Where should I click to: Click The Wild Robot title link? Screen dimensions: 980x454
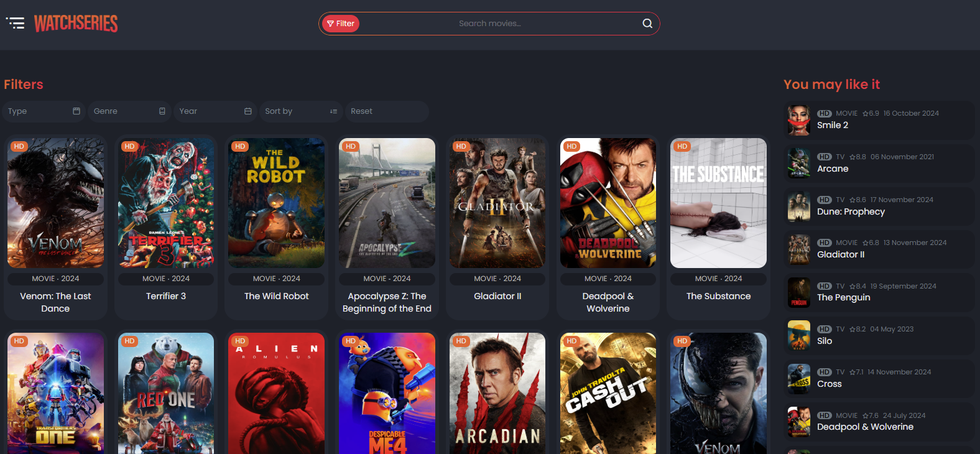click(x=277, y=296)
